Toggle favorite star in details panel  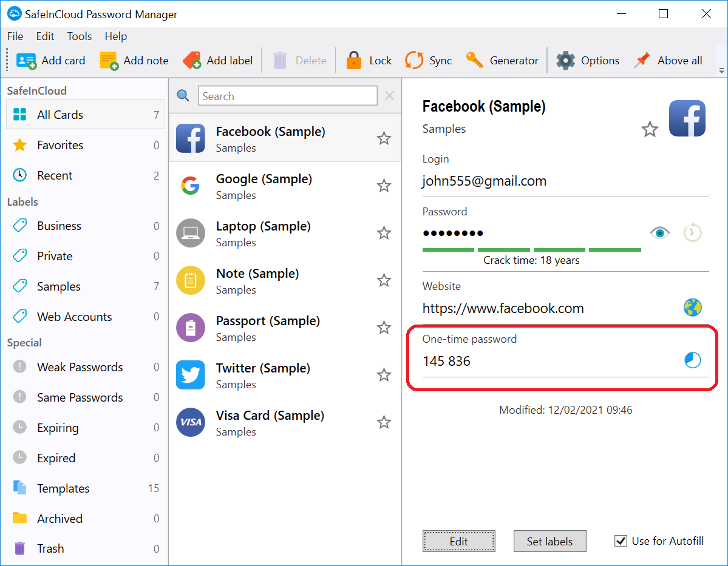pyautogui.click(x=650, y=129)
